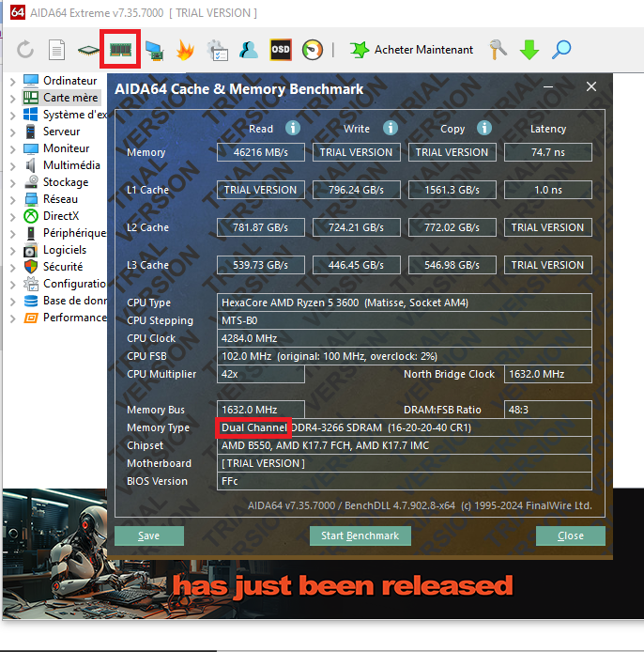Expand the Réseau tree node

click(13, 200)
